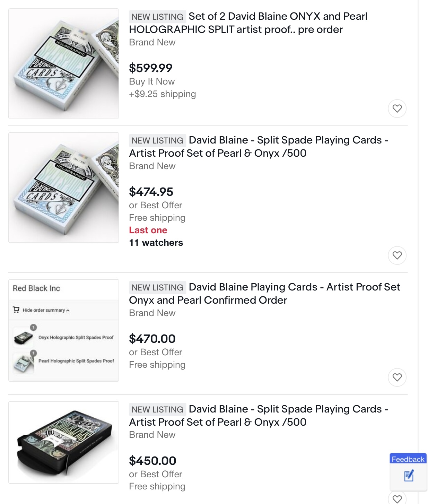Open the title link of the $474.95 Split Spade listing
The image size is (428, 504).
[x=258, y=147]
